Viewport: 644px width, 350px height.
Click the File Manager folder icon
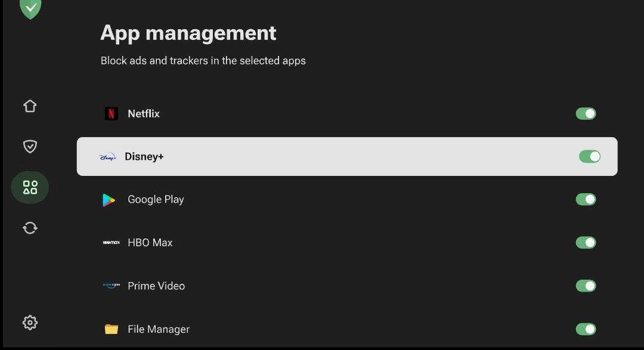coord(112,329)
